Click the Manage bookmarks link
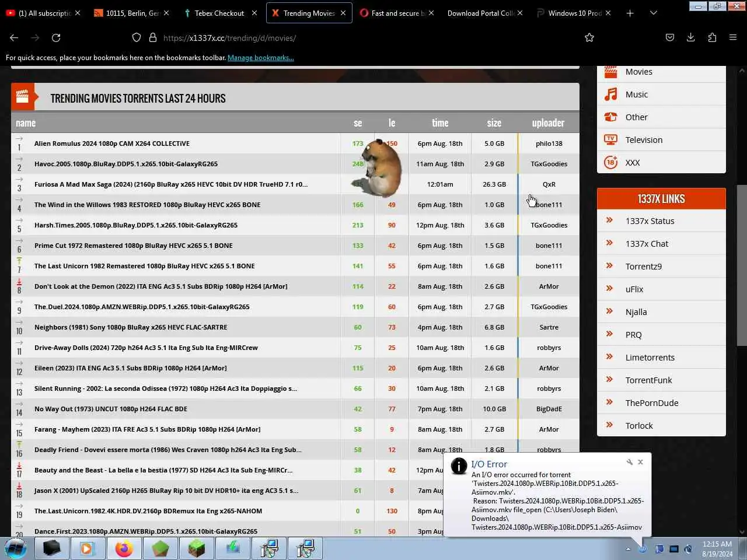Image resolution: width=747 pixels, height=560 pixels. pos(260,58)
